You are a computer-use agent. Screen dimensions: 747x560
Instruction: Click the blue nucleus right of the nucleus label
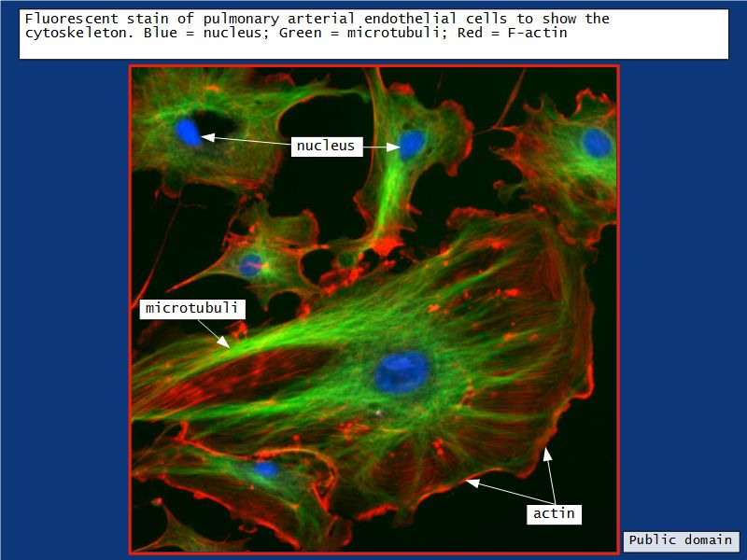click(411, 143)
